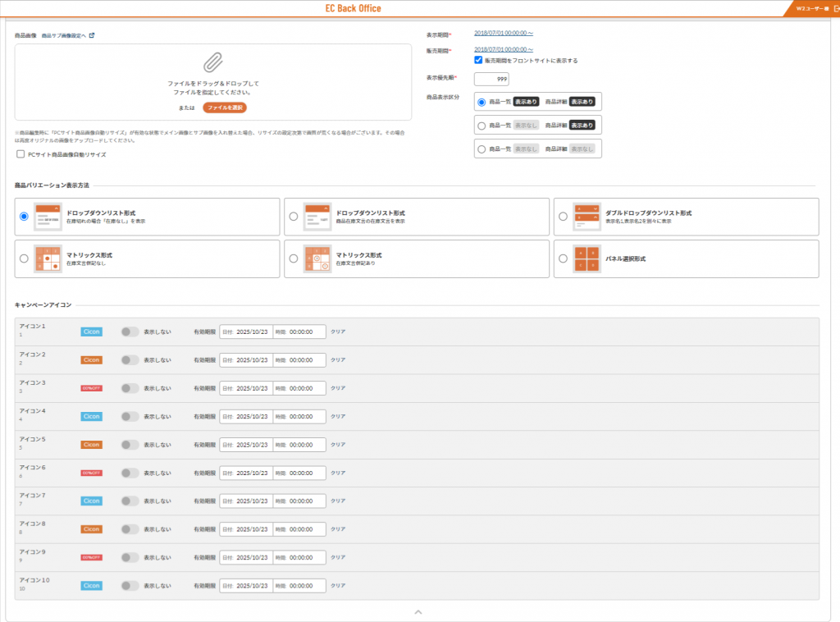Viewport: 840px width, 622px height.
Task: Toggle display switch for アイコン8
Action: point(130,529)
